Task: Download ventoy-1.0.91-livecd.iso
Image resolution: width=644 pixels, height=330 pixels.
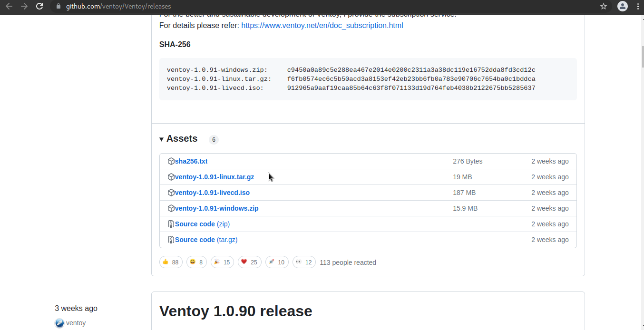Action: [x=212, y=193]
